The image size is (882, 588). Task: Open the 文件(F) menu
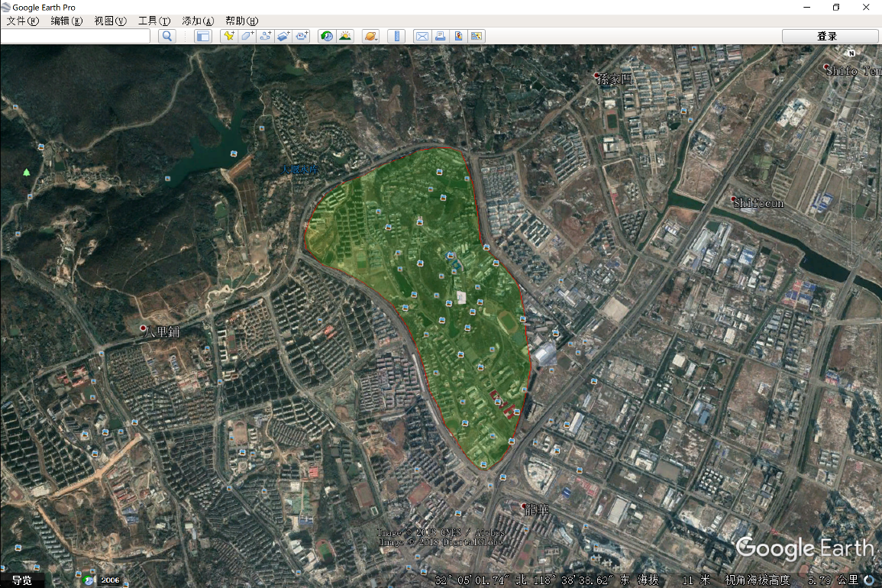click(x=22, y=21)
